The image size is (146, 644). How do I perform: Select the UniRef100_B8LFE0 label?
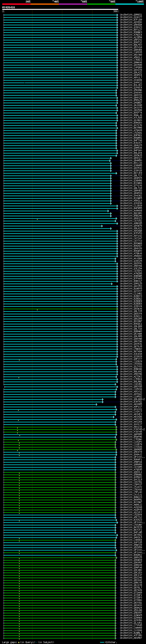[x=131, y=45]
